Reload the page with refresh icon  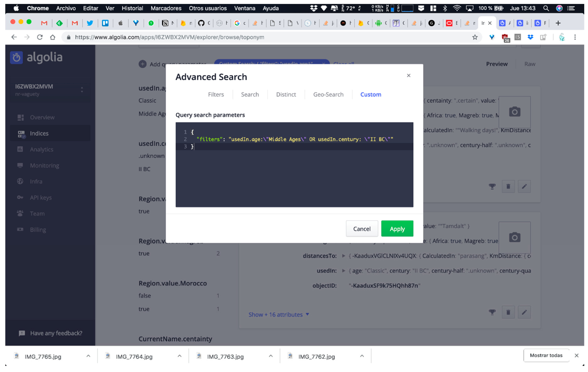click(x=40, y=37)
